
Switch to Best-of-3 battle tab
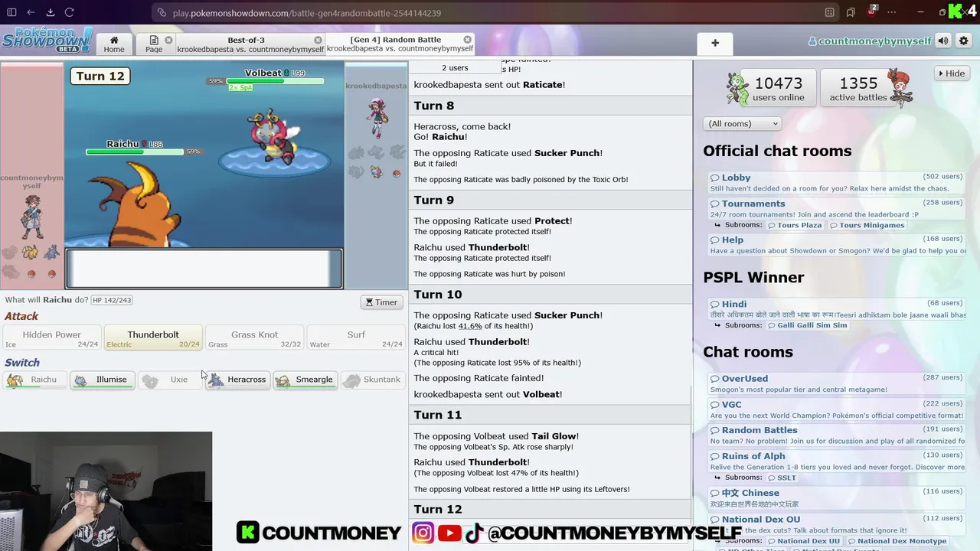click(x=250, y=44)
